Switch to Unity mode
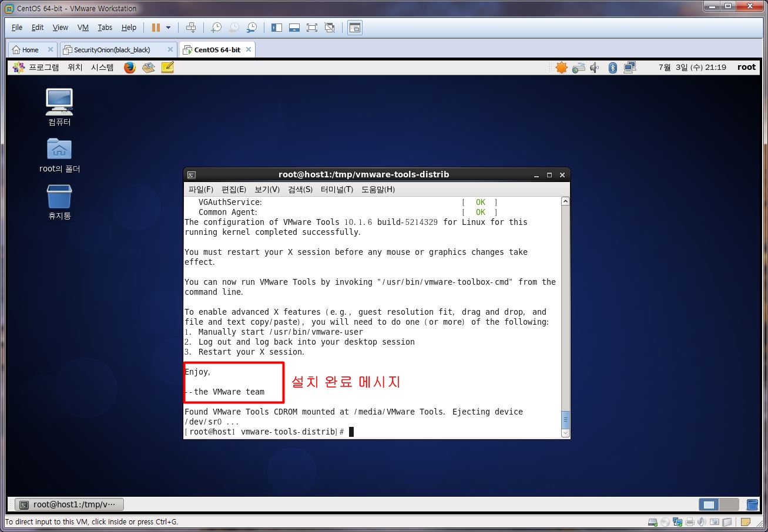 pos(330,28)
